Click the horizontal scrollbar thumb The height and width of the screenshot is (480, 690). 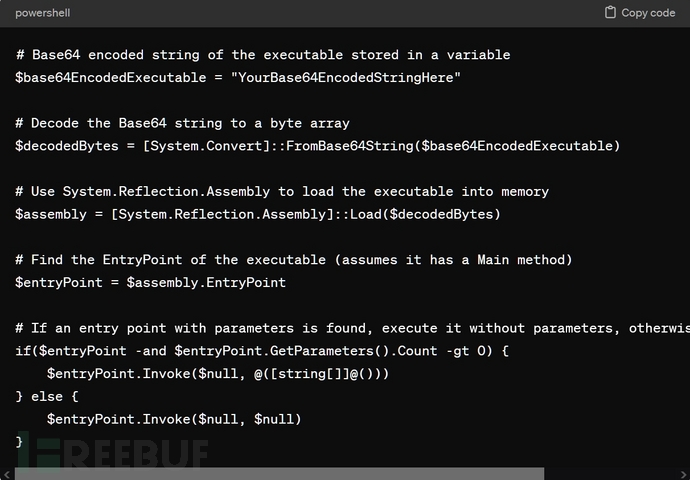pos(280,473)
